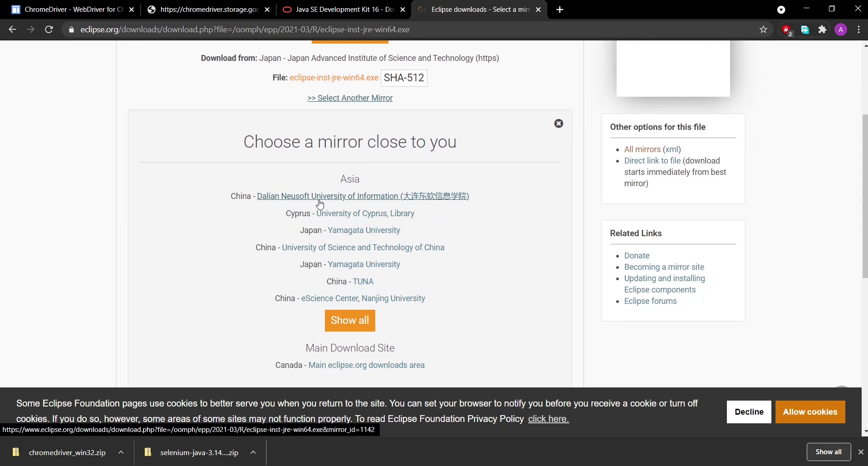
Task: Click Select Another Mirror link
Action: point(350,98)
